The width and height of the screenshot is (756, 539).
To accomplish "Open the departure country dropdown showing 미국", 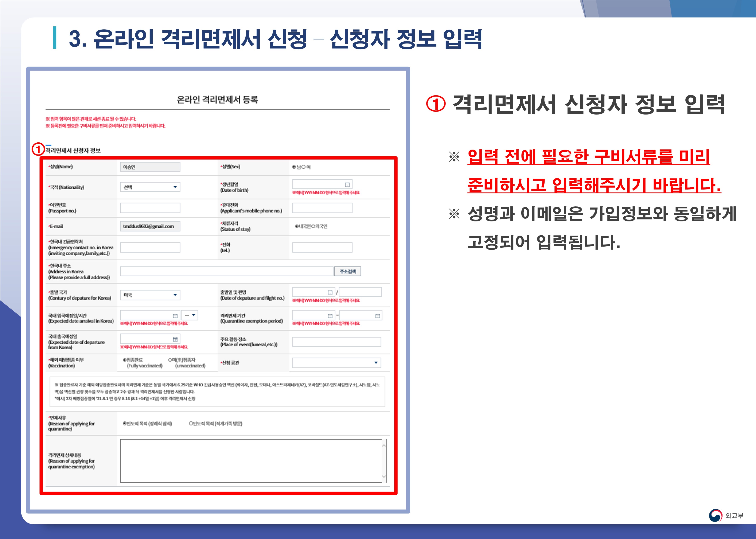I will 150,295.
